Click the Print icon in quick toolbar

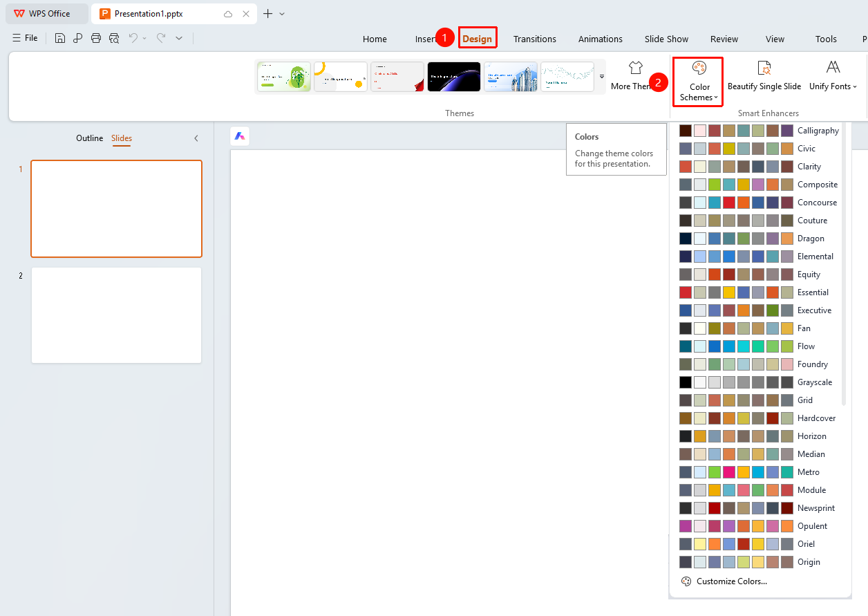tap(96, 38)
